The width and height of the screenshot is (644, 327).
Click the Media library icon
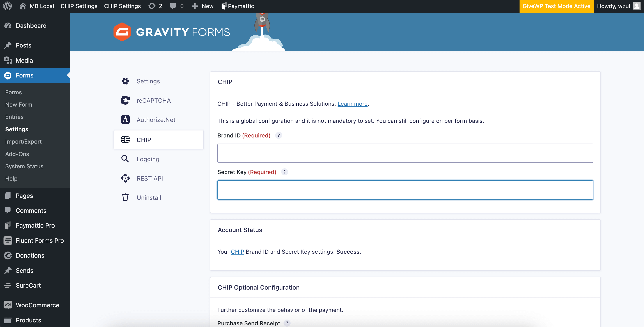(x=8, y=60)
